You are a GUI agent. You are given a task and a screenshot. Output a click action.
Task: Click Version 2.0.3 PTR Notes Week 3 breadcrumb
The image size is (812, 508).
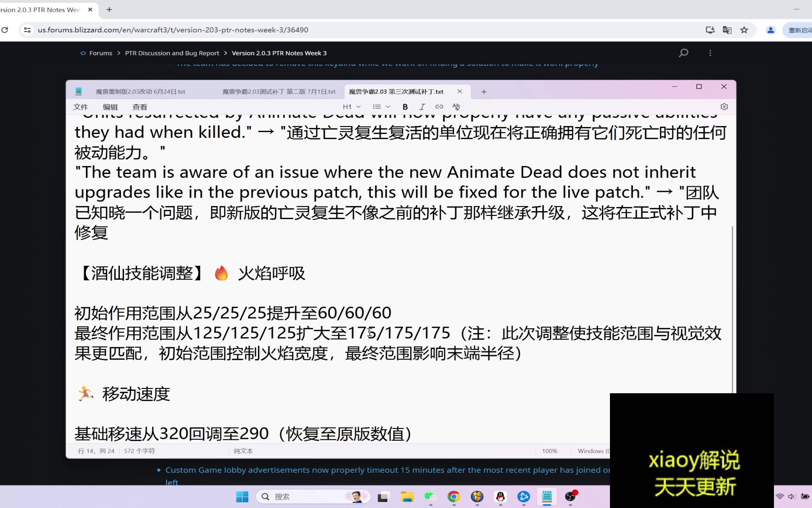(279, 53)
